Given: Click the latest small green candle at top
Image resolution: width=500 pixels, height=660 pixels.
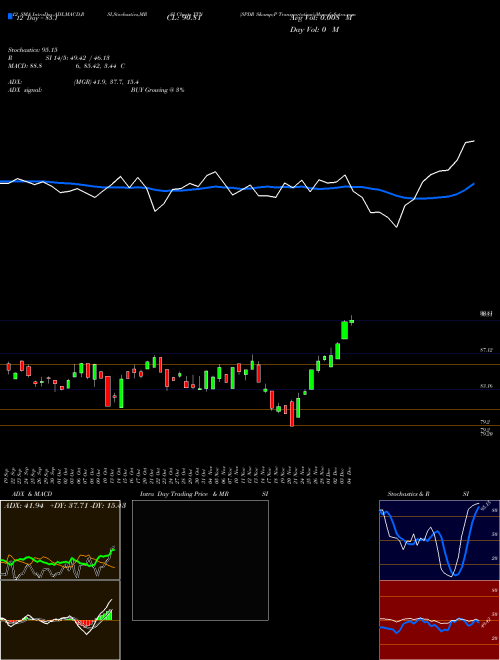Looking at the screenshot, I should (x=351, y=321).
